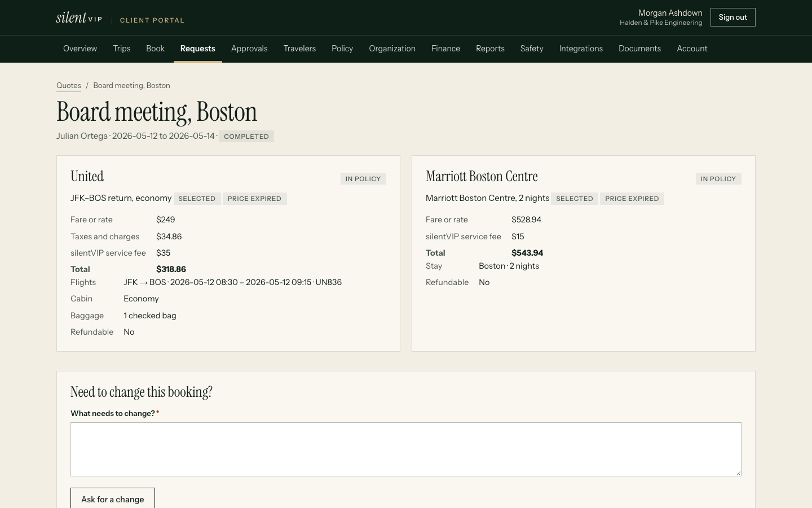812x508 pixels.
Task: Click the 'Boston · 2 nights' stay value
Action: pos(509,266)
